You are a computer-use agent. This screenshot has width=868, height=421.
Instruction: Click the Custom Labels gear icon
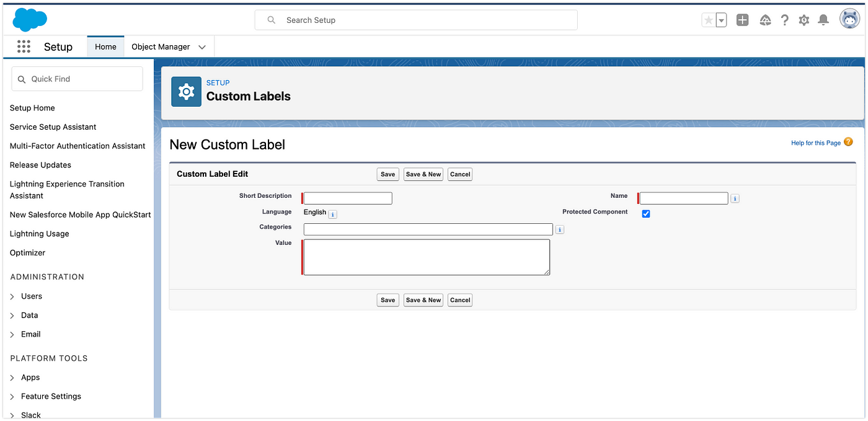[186, 92]
